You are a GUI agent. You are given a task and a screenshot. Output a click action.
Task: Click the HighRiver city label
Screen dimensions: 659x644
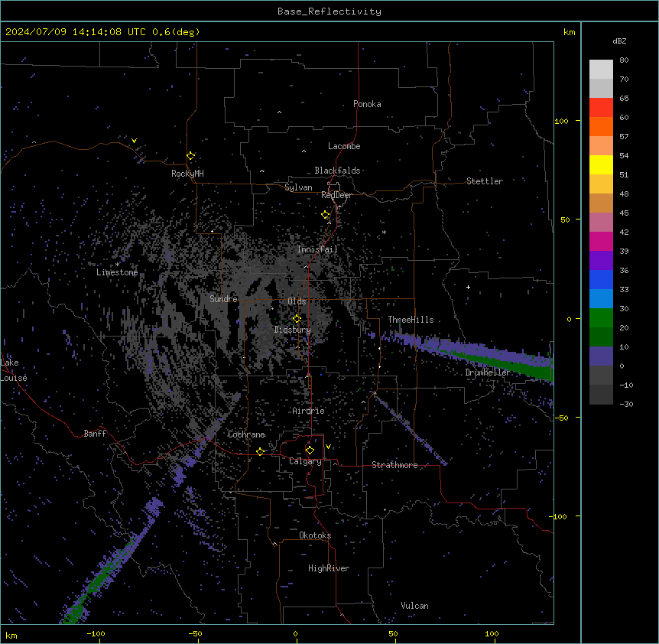[x=329, y=568]
